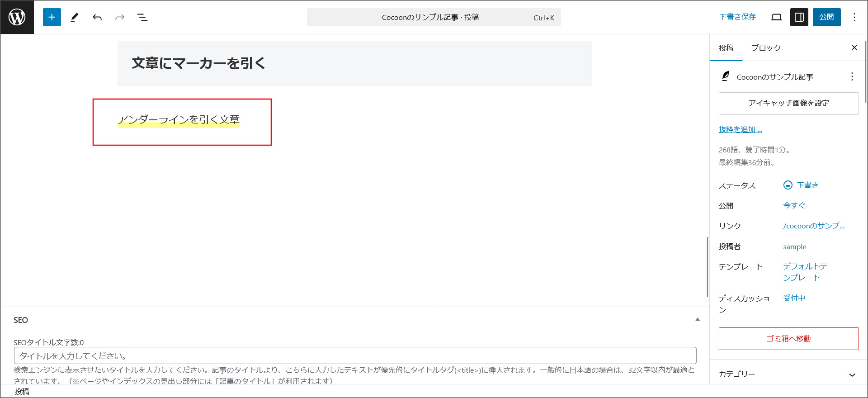The image size is (868, 398).
Task: Open the command palette post title bar
Action: [434, 17]
